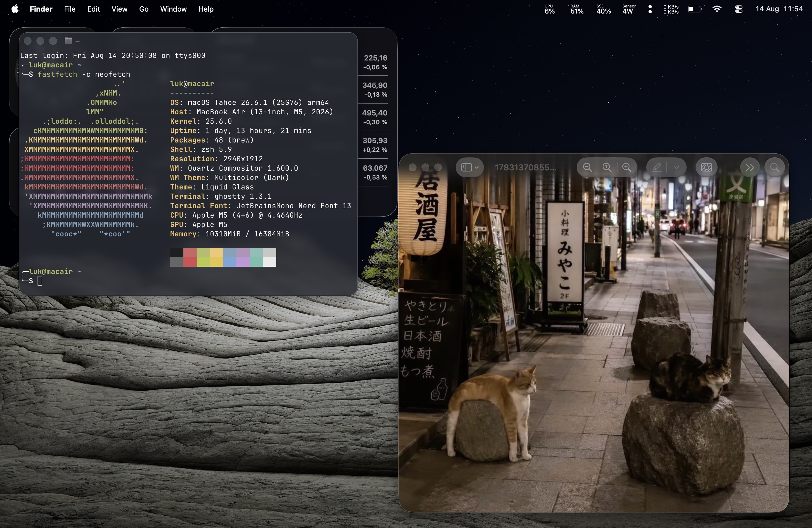Screen dimensions: 812x528
Task: Click the blue color swatch in terminal palette
Action: point(230,257)
